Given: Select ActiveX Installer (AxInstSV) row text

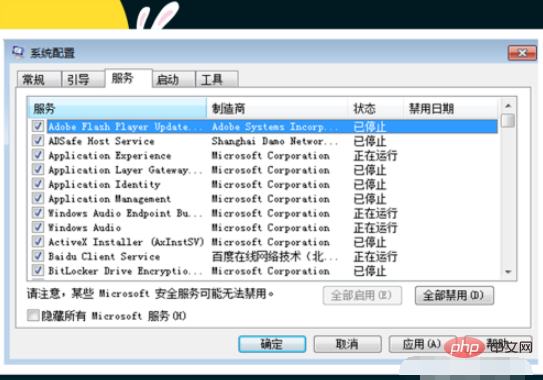Looking at the screenshot, I should coord(126,242).
